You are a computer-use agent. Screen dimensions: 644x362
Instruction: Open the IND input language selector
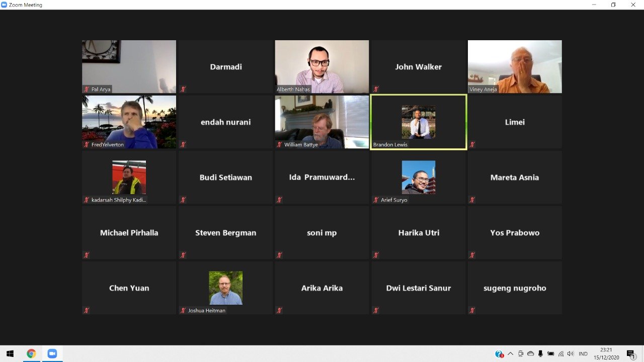(583, 354)
